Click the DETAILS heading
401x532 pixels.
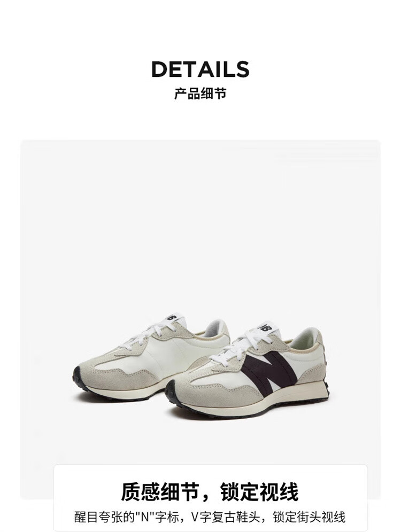[x=200, y=69]
